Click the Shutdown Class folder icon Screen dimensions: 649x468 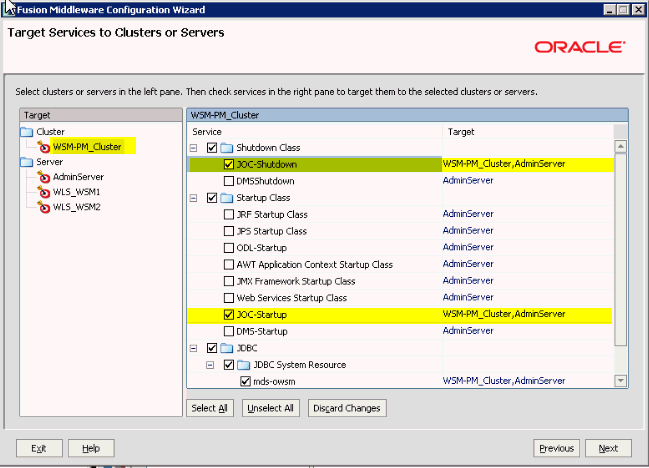click(x=226, y=148)
